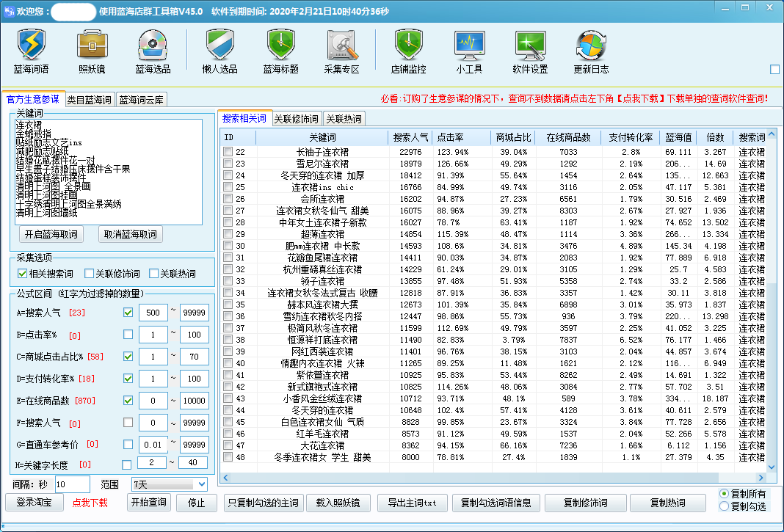Viewport: 784px width, 532px height.
Task: Open the 更新日志 icon
Action: point(591,51)
